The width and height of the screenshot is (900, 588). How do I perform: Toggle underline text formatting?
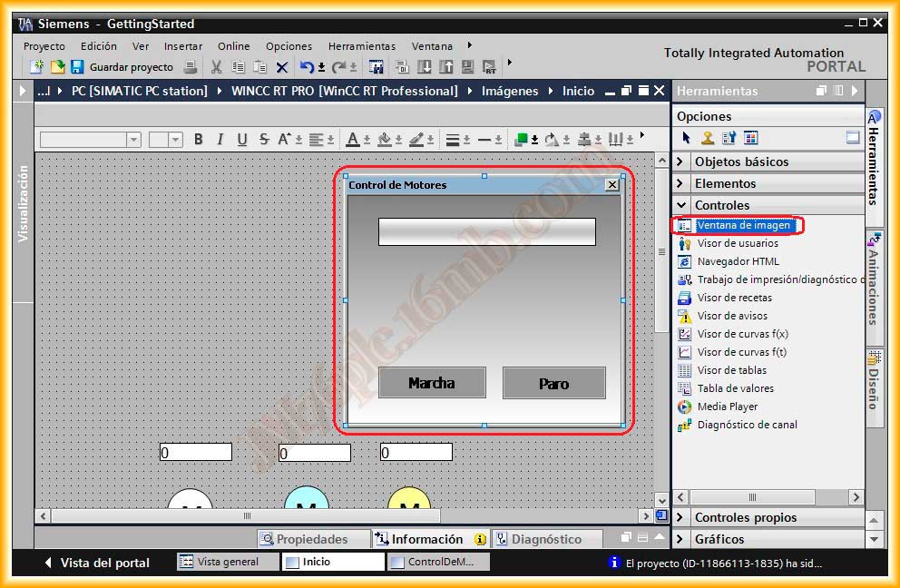[242, 140]
